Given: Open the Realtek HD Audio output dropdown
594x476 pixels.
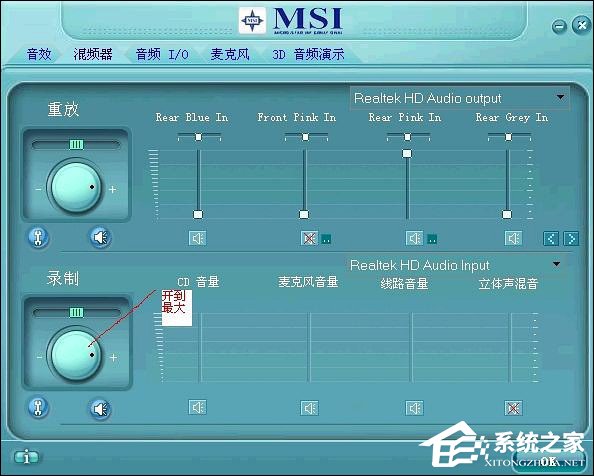Looking at the screenshot, I should pos(460,98).
